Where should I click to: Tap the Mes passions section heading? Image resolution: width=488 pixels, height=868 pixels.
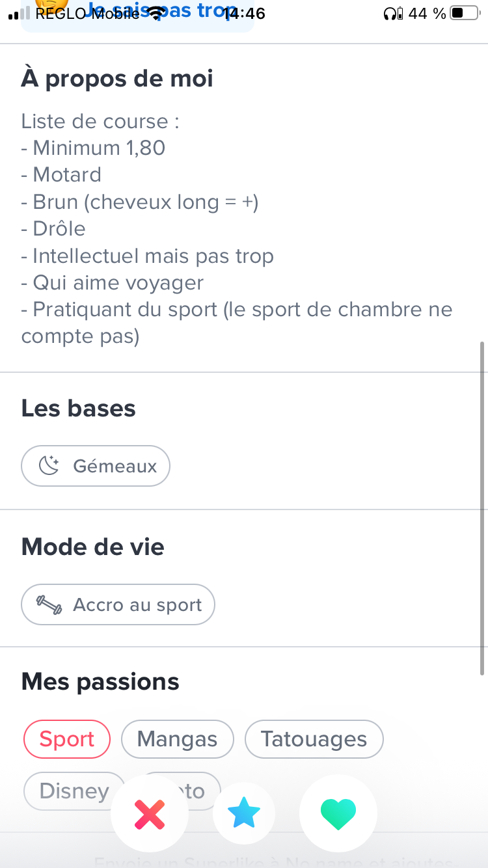click(100, 682)
